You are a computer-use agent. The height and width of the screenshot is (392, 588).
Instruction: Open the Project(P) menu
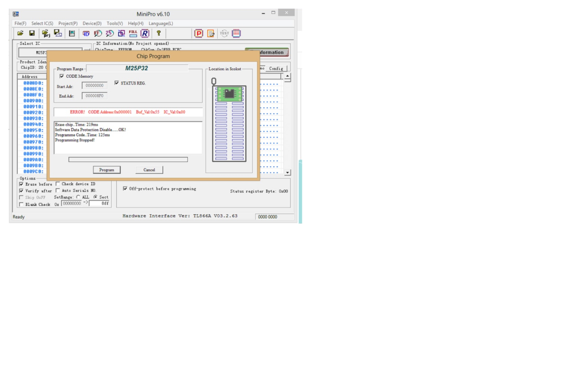pos(68,23)
